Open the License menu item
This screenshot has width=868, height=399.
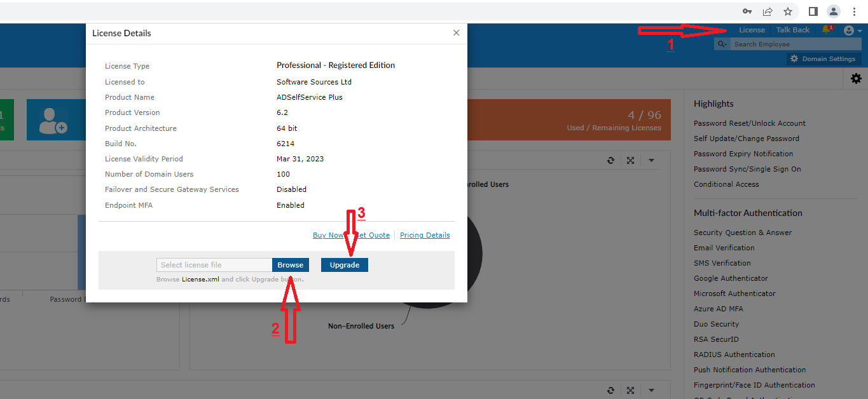[752, 30]
